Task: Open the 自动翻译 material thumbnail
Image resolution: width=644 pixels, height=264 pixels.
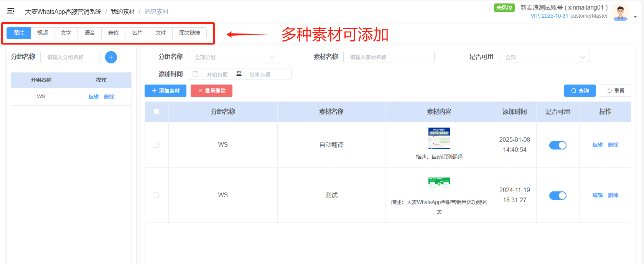Action: point(439,138)
